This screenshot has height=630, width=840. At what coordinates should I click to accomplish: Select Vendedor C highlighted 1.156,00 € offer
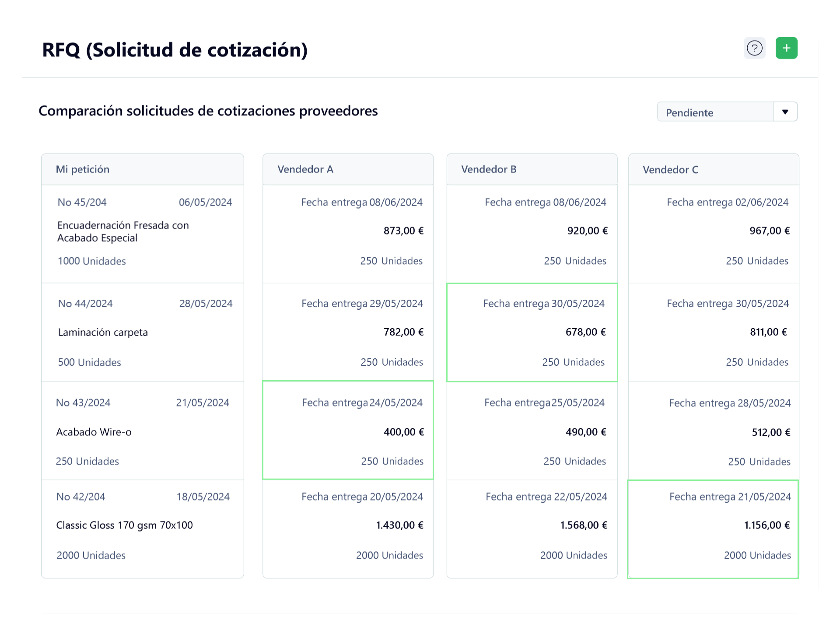pyautogui.click(x=713, y=529)
